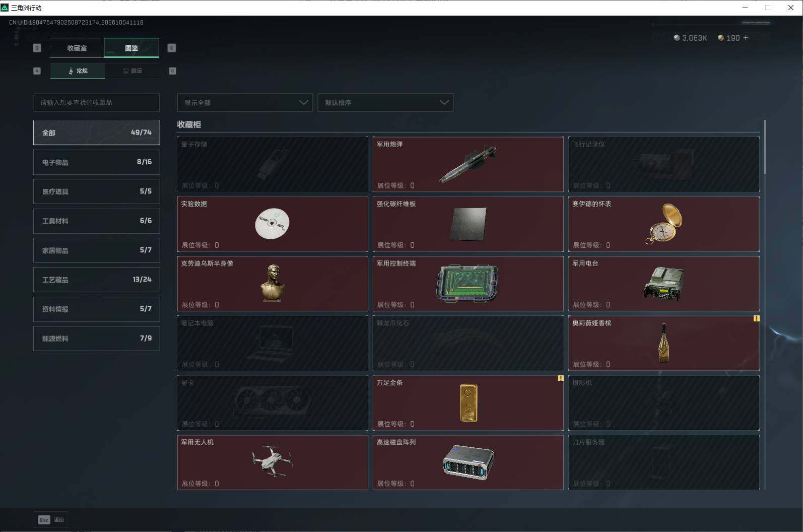Image resolution: width=803 pixels, height=532 pixels.
Task: Open the 收藏室 tab
Action: click(x=77, y=48)
